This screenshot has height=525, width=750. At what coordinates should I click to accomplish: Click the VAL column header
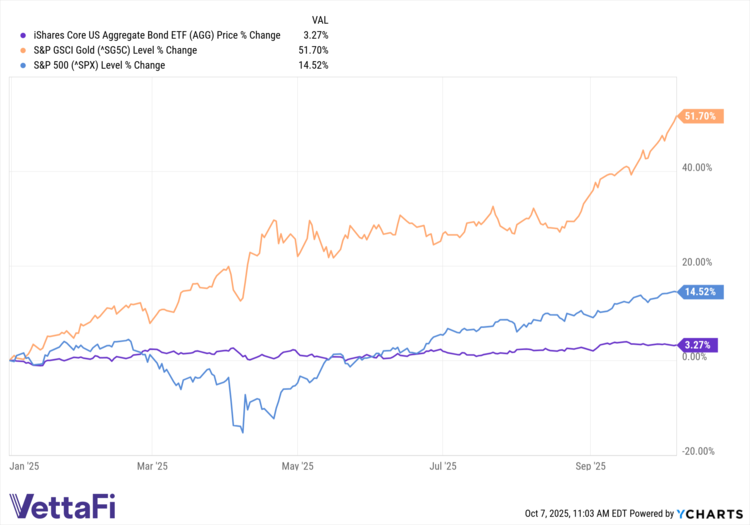point(320,20)
